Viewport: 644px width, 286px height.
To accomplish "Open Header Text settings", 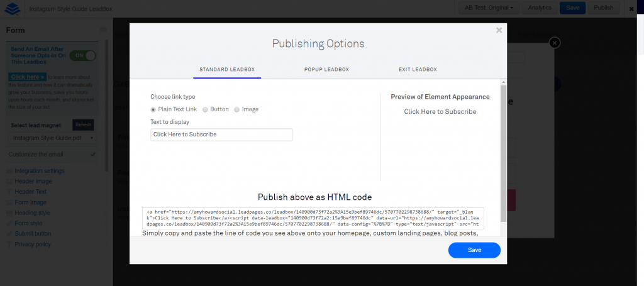I will (x=31, y=192).
